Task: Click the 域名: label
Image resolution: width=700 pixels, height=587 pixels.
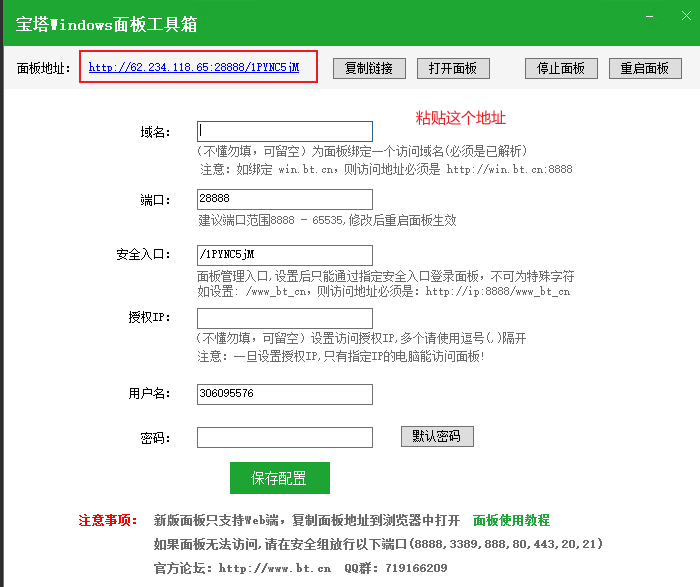Action: [155, 132]
